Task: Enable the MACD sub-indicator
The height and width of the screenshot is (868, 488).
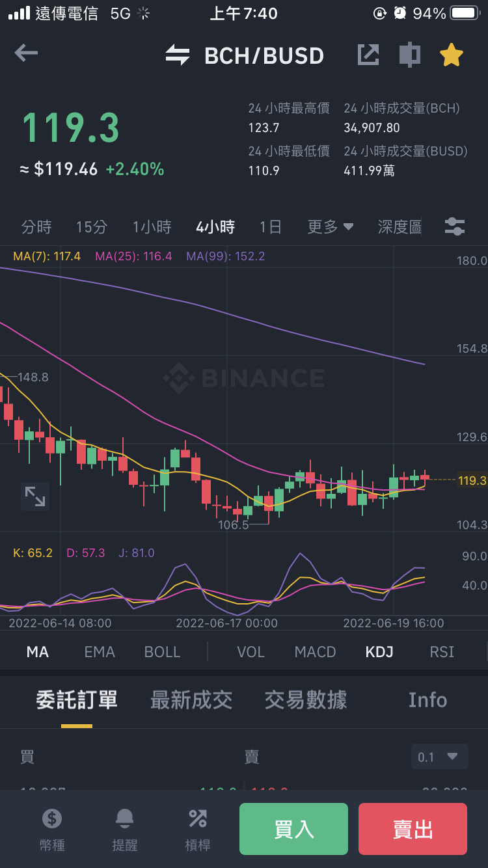Action: tap(315, 651)
